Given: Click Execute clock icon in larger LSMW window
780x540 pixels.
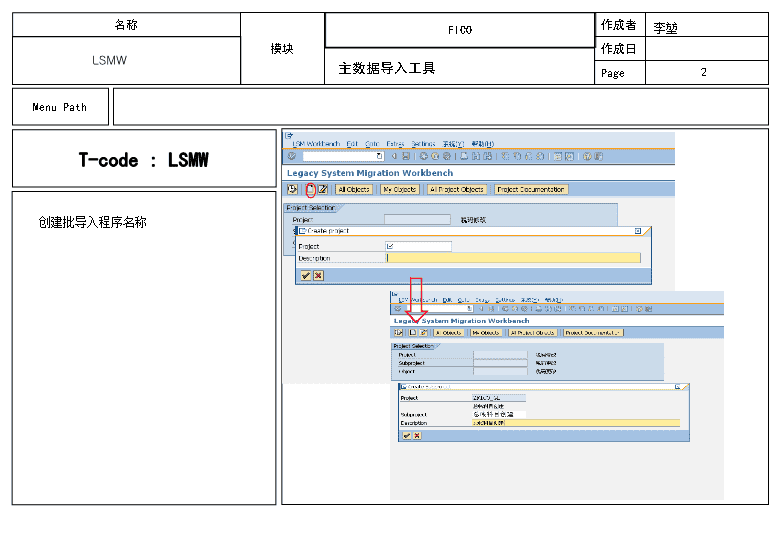Looking at the screenshot, I should coord(292,189).
